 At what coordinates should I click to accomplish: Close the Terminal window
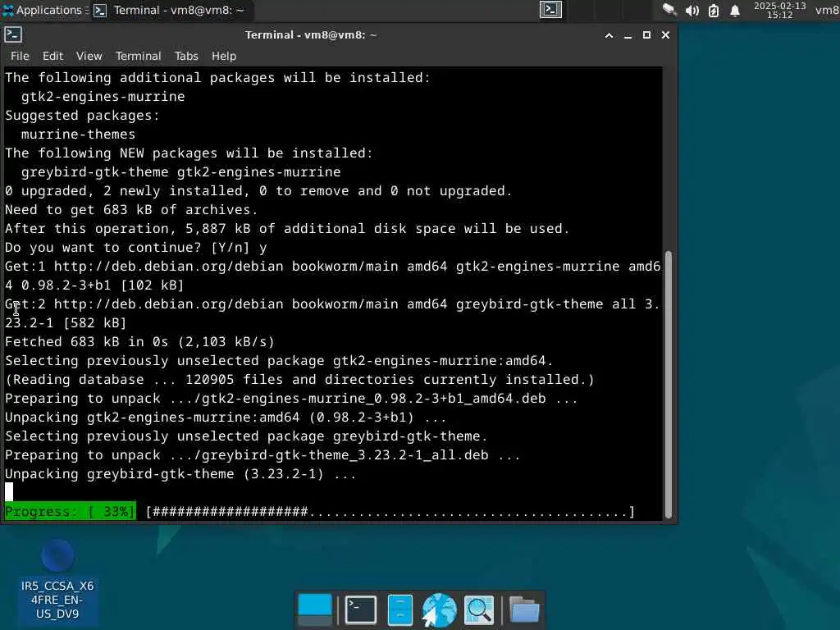coord(665,35)
